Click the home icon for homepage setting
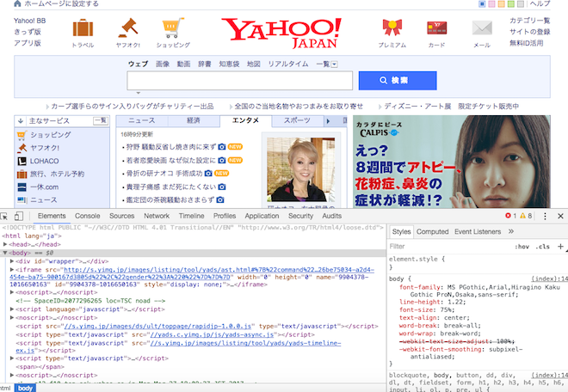 [17, 3]
